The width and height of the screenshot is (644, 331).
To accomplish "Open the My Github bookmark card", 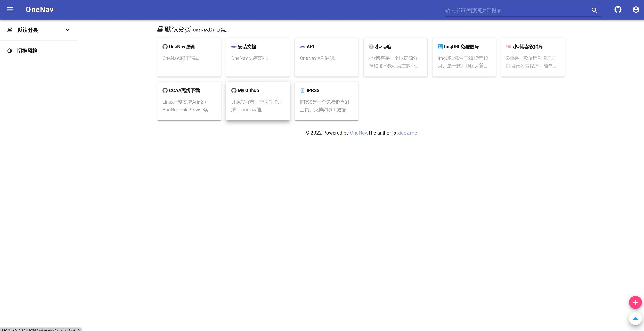I will (258, 101).
